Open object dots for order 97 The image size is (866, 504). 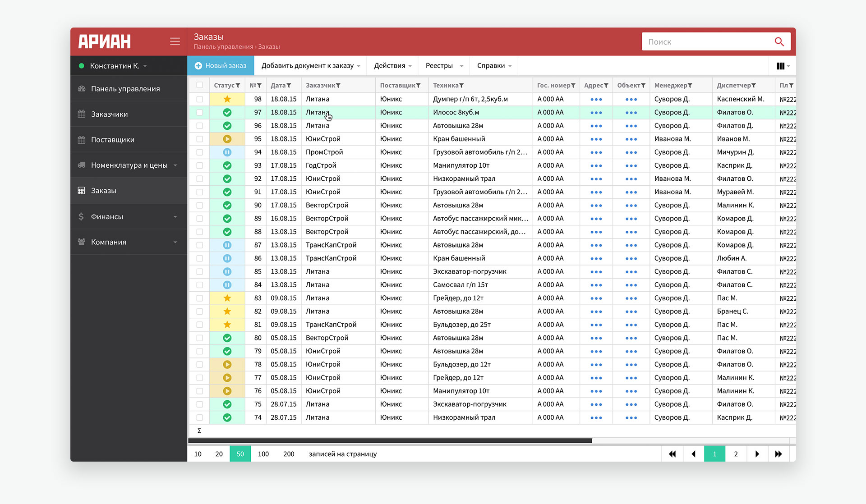tap(631, 113)
